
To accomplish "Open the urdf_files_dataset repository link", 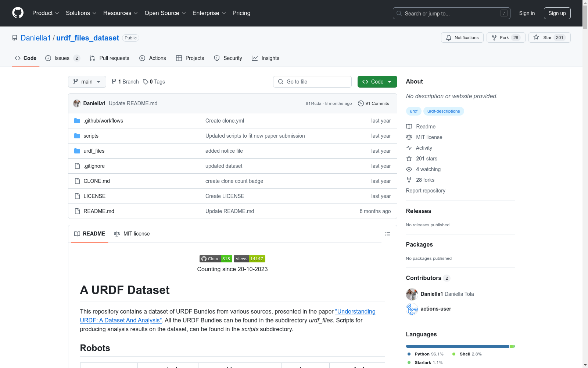I will [x=87, y=38].
